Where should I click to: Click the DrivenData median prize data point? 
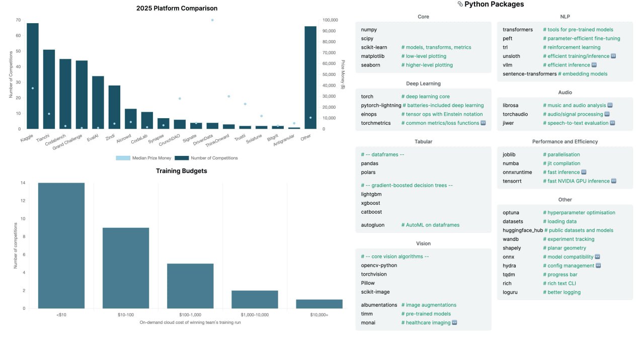(x=212, y=20)
